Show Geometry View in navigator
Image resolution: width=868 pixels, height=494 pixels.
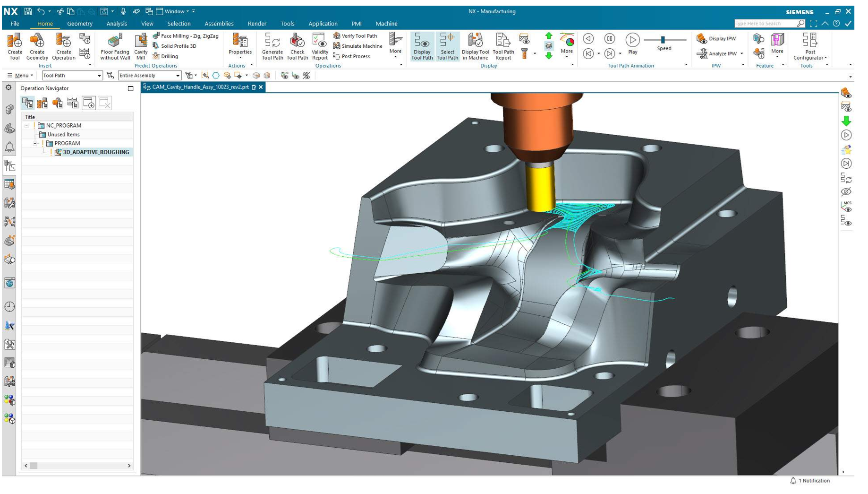pos(58,103)
